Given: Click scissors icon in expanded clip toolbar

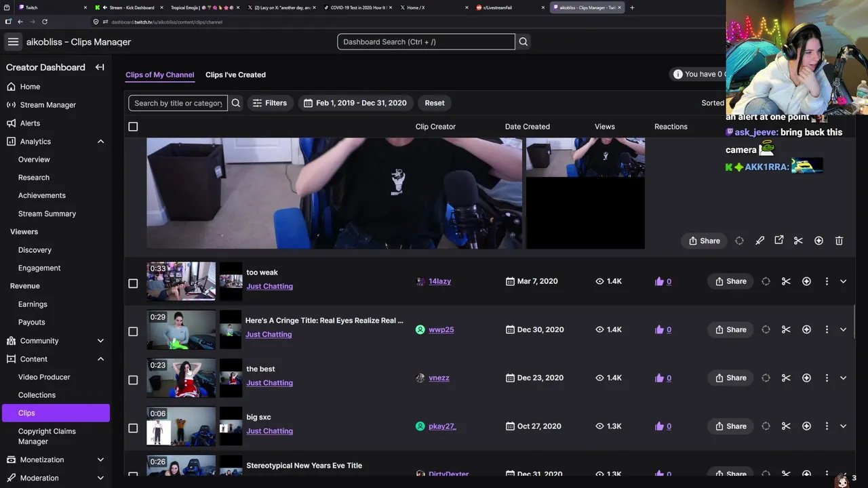Looking at the screenshot, I should 798,241.
